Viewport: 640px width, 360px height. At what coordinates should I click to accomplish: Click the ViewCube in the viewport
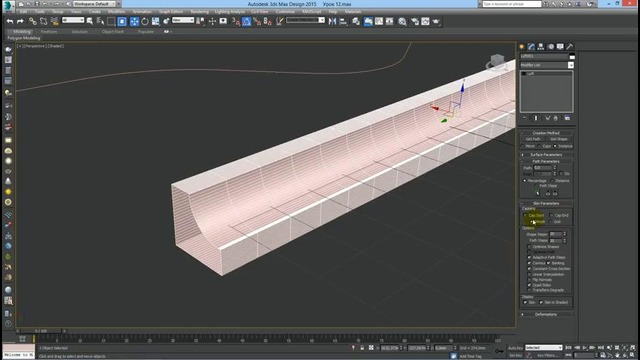pyautogui.click(x=496, y=62)
